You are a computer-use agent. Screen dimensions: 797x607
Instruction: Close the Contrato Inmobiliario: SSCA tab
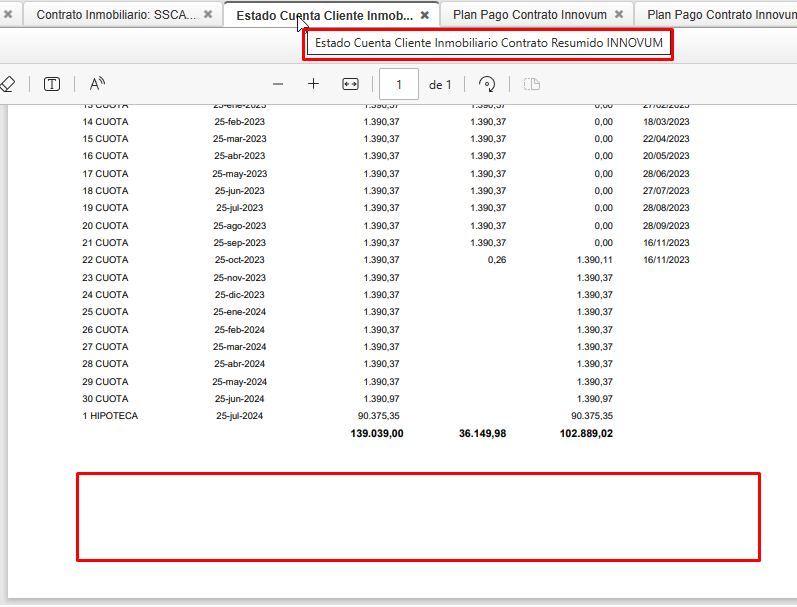208,15
